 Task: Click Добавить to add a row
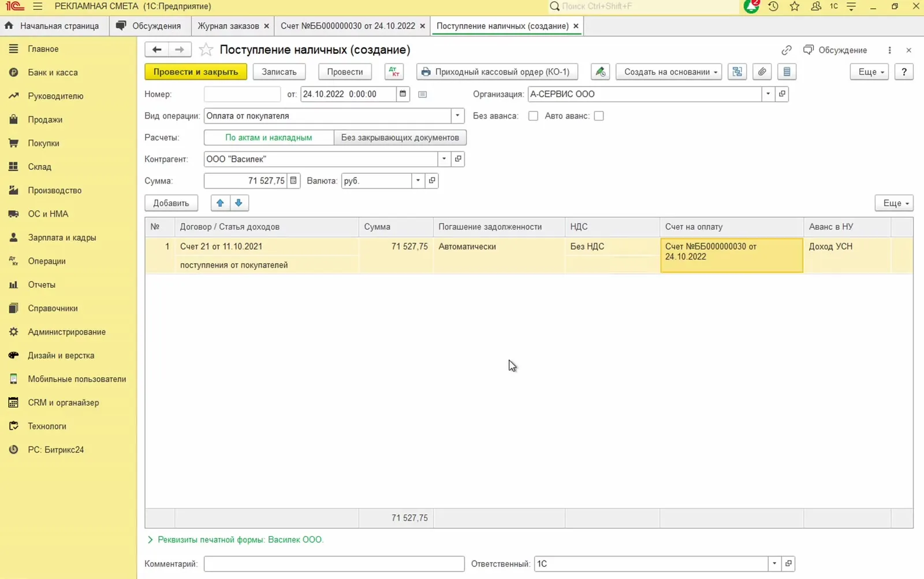click(171, 203)
